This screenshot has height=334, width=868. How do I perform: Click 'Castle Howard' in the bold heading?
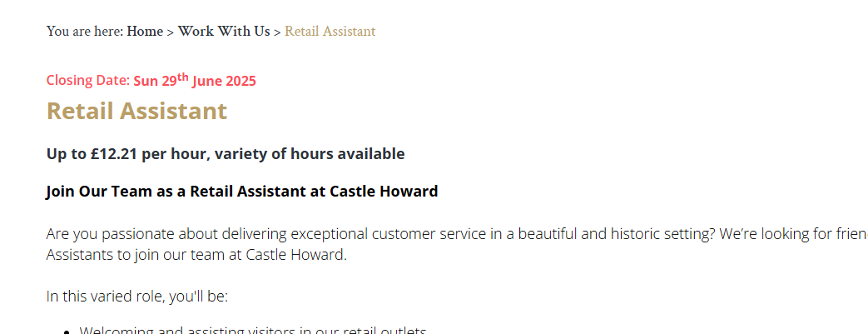coord(384,192)
